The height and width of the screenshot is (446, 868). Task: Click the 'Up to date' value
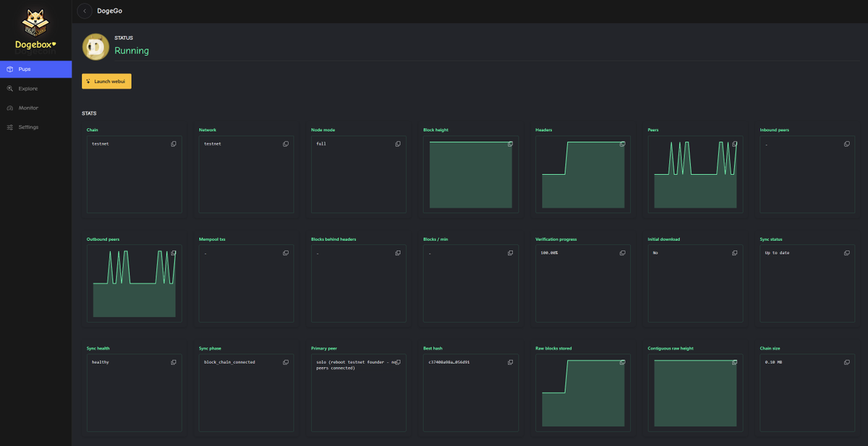click(x=777, y=253)
